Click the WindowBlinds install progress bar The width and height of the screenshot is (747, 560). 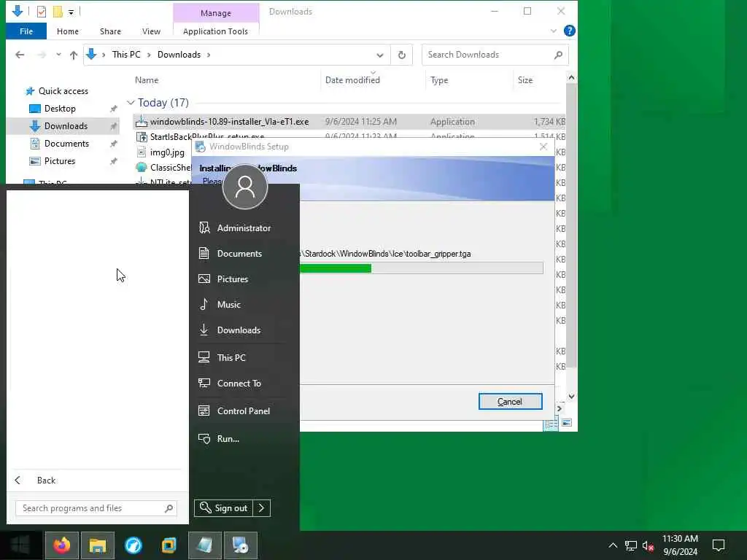point(422,268)
